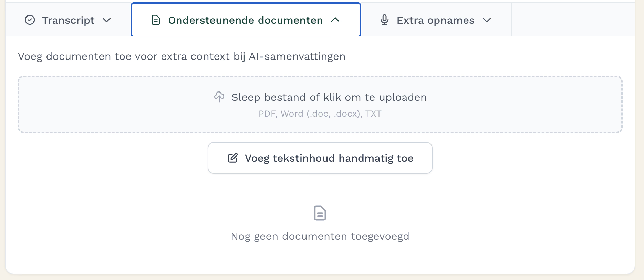Click the "Voeg documenten toe" description text

(x=181, y=56)
